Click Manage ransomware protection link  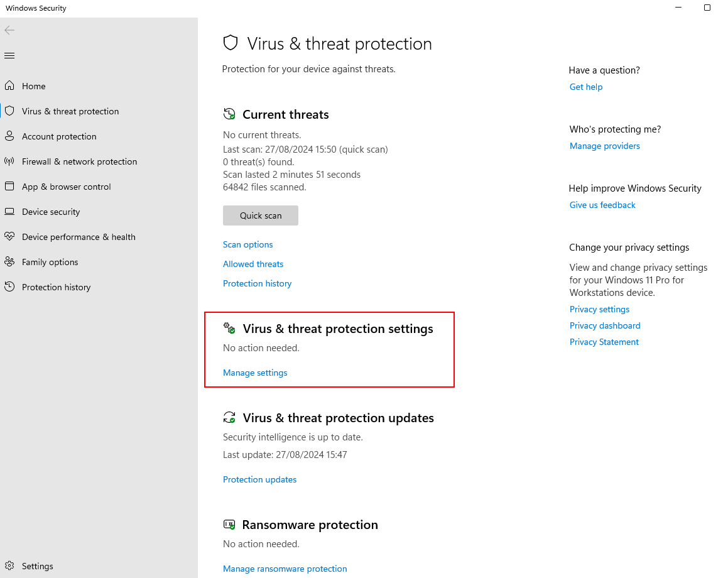point(285,569)
